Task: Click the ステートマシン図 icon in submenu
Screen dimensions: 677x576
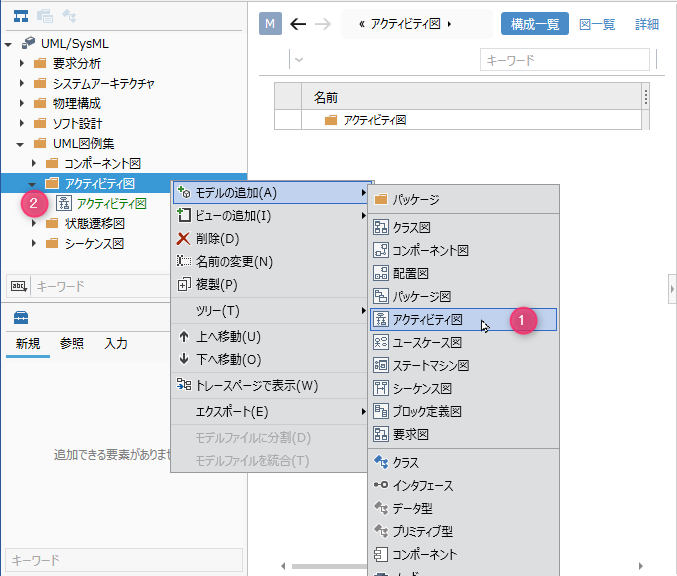Action: click(x=381, y=365)
